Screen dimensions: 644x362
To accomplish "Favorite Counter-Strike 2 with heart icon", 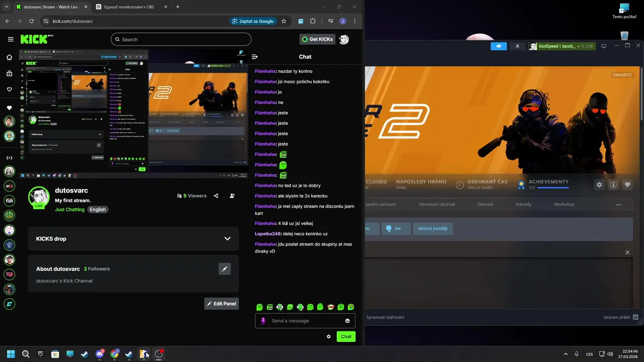I will click(627, 185).
